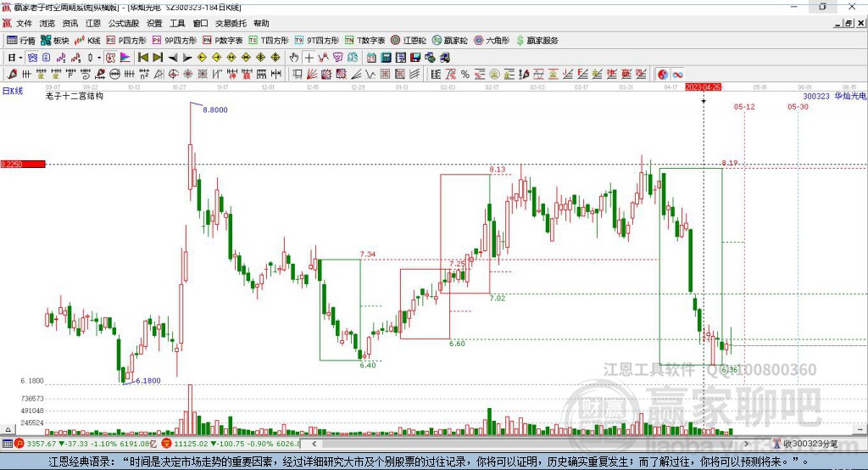Click the red-blue yin-yang icon
This screenshot has height=470, width=868.
pyautogui.click(x=663, y=75)
